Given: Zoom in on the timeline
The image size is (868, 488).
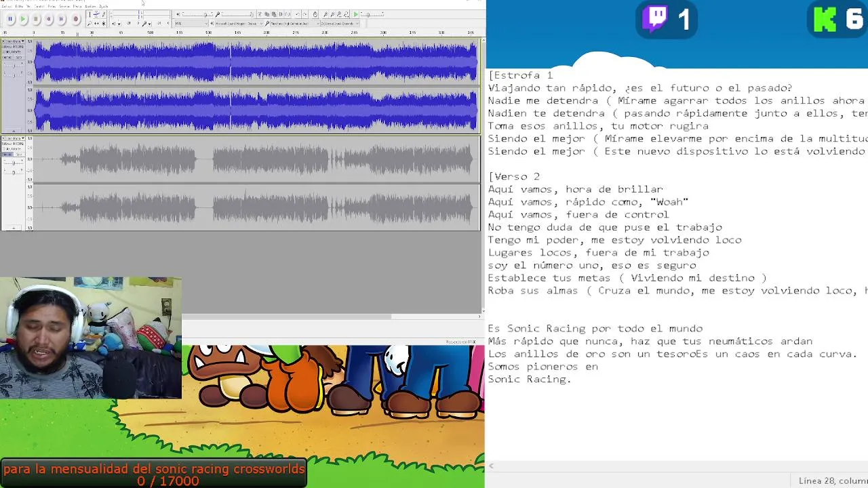Looking at the screenshot, I should pos(325,14).
